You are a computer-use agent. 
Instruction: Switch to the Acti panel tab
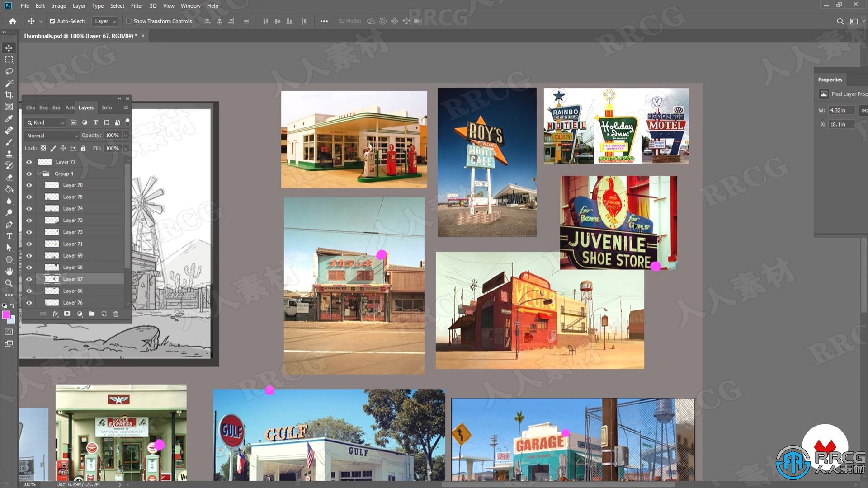70,108
